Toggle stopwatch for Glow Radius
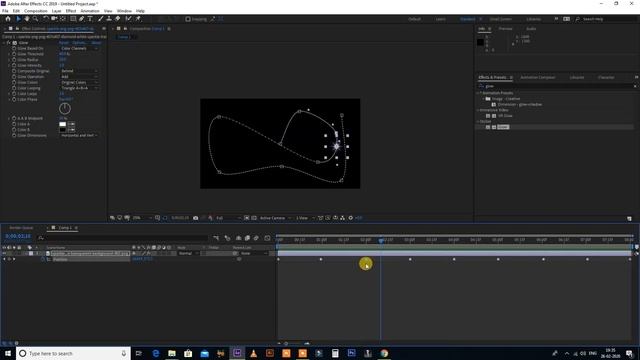Image resolution: width=640 pixels, height=360 pixels. pos(14,60)
